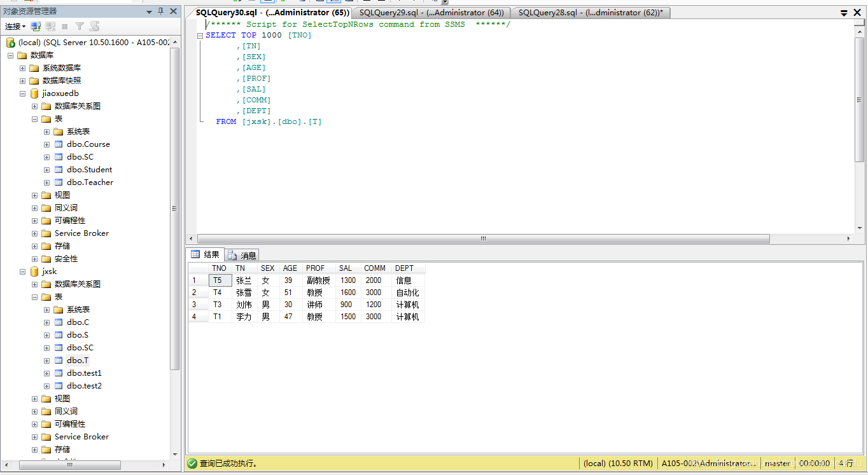868x475 pixels.
Task: Click the jiaoxuedb database cylinder icon
Action: (34, 93)
